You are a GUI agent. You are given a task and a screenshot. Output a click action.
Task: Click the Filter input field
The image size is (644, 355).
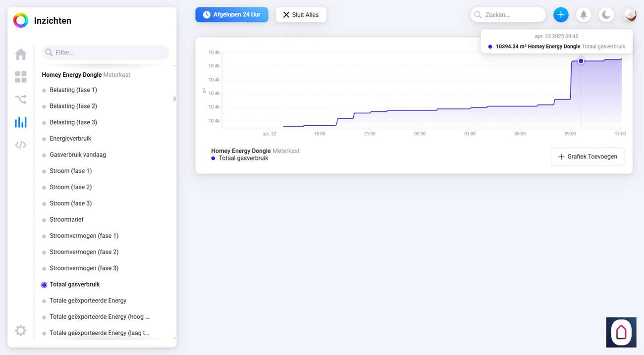[109, 52]
